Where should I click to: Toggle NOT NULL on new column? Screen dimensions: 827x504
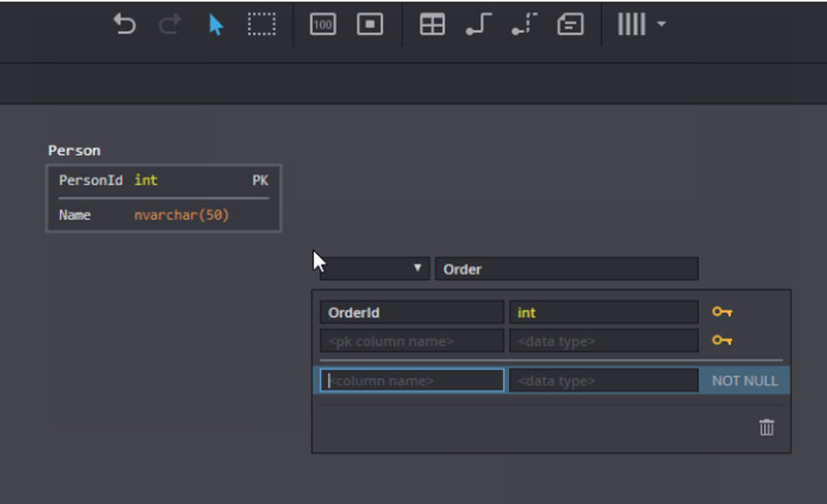point(744,381)
